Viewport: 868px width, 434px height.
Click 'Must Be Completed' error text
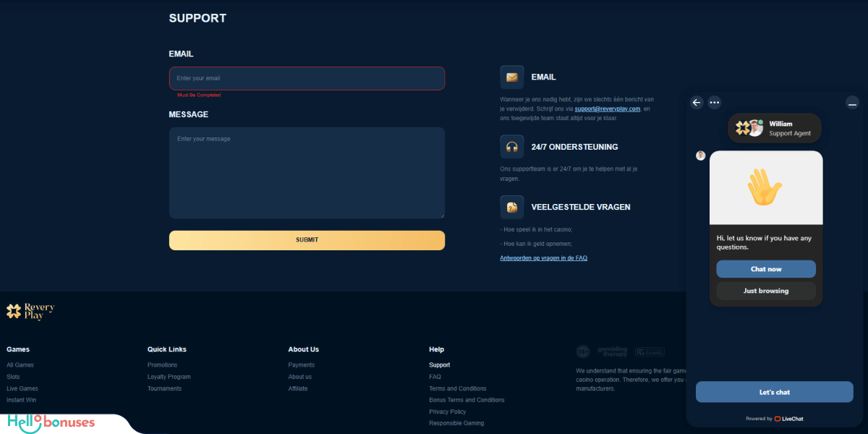199,95
